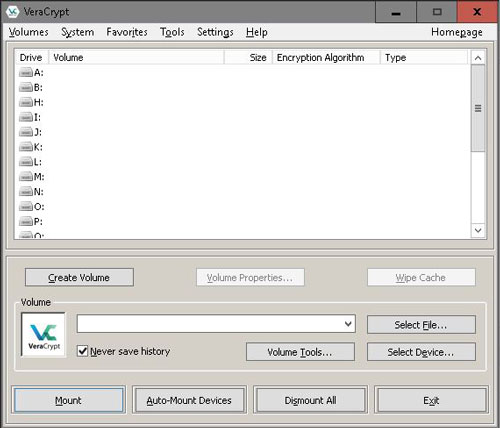
Task: Sort by the Type column header
Action: coord(424,57)
